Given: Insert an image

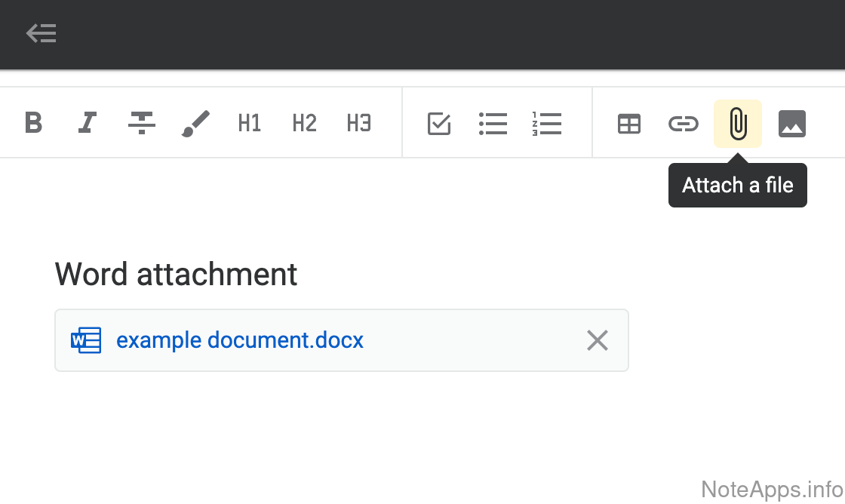Looking at the screenshot, I should pyautogui.click(x=792, y=123).
